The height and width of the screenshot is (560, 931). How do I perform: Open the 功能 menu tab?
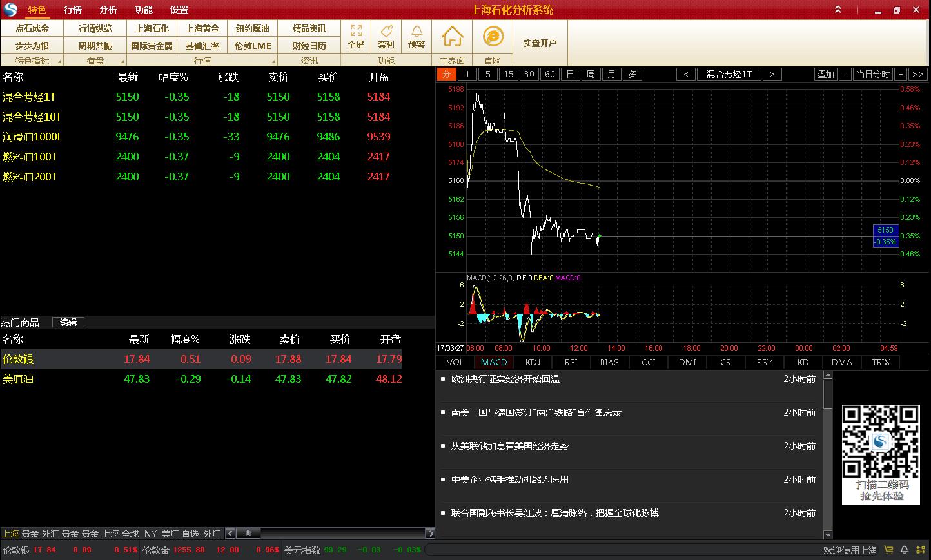(x=144, y=10)
